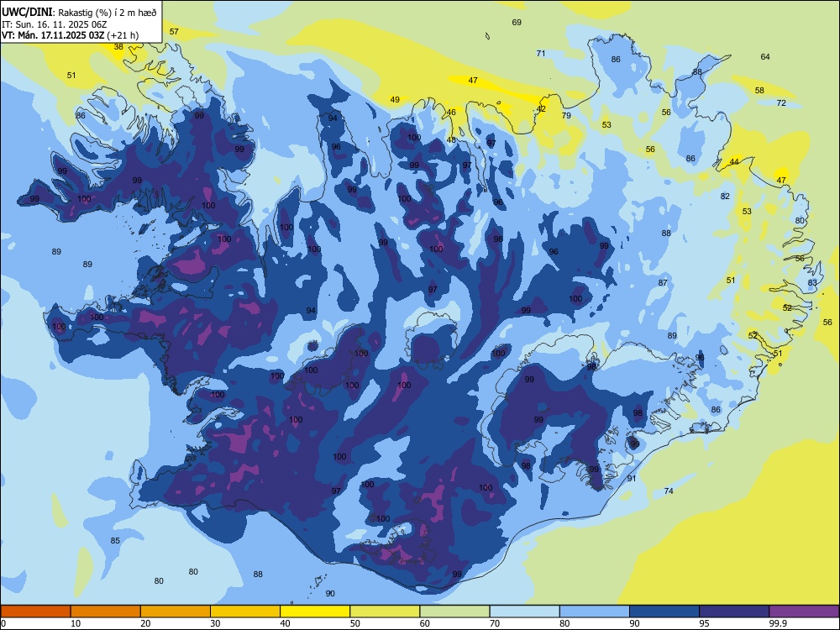840x630 pixels.
Task: Click the '69' humidity value on map
Action: (517, 23)
